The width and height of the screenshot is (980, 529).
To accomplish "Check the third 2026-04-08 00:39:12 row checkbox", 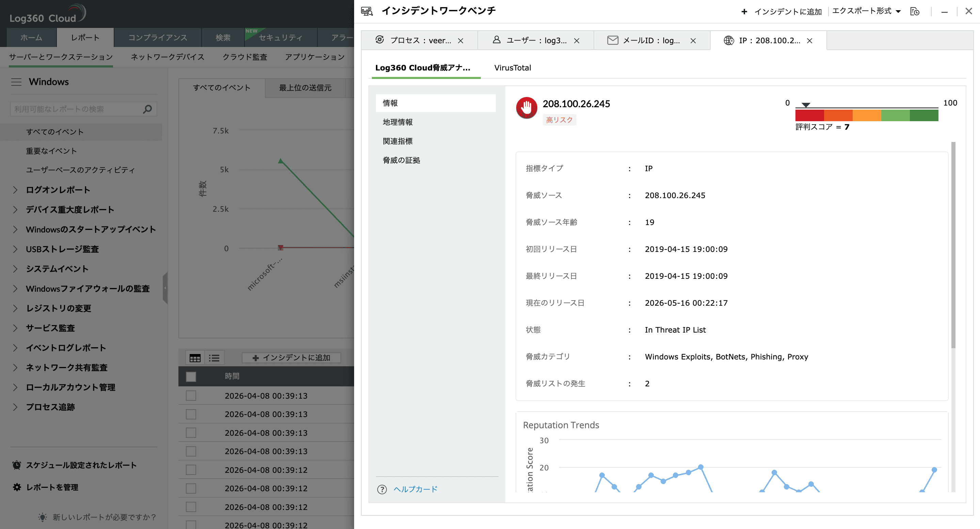I will point(191,507).
